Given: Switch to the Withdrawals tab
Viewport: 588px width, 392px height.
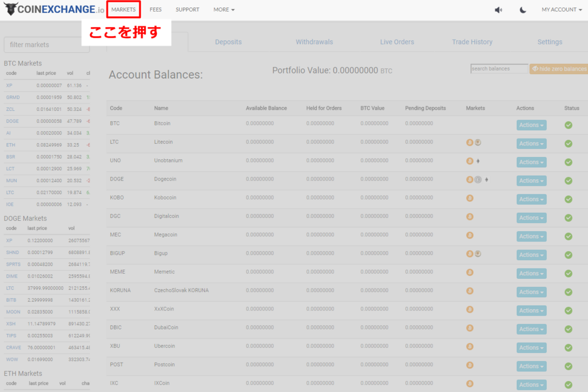Looking at the screenshot, I should click(314, 42).
